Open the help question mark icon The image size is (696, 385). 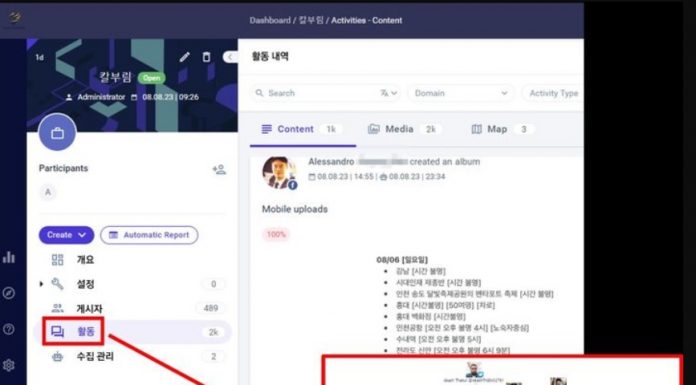click(x=9, y=329)
